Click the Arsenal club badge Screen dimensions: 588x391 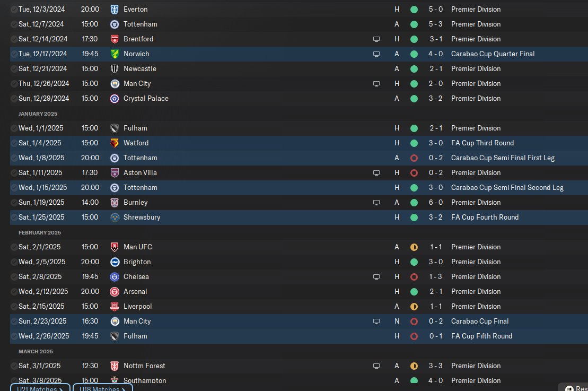click(115, 292)
